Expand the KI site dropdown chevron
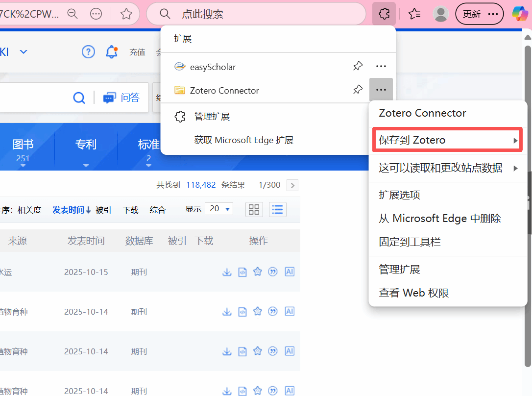This screenshot has height=396, width=532. 24,52
